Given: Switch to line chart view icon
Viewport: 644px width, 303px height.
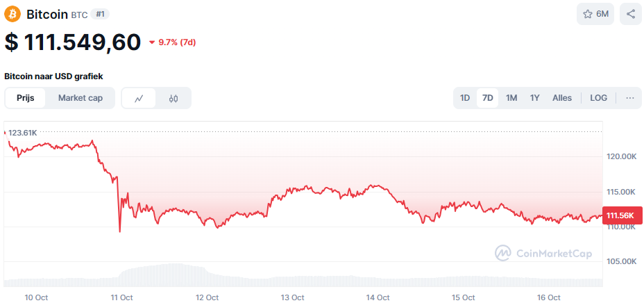Looking at the screenshot, I should [x=139, y=98].
